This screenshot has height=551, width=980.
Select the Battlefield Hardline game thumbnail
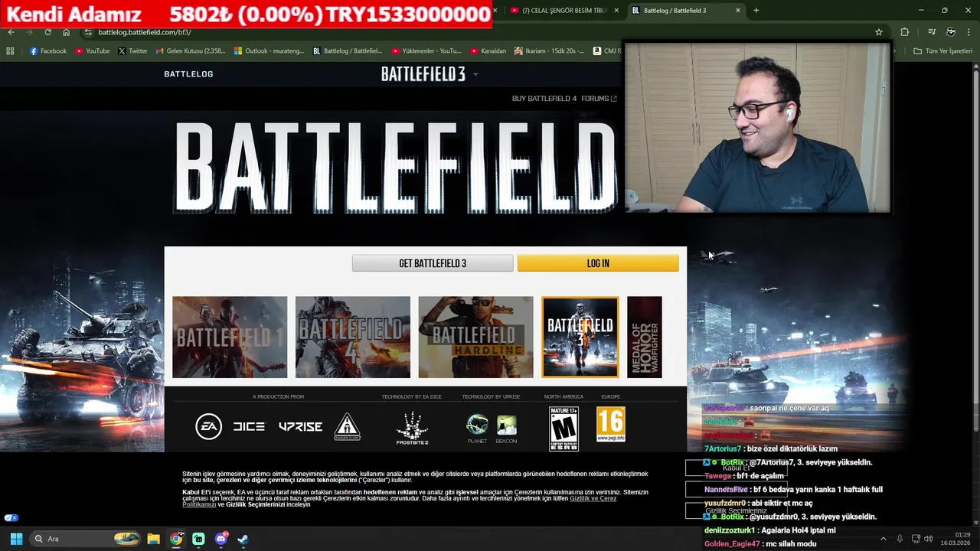pyautogui.click(x=475, y=337)
